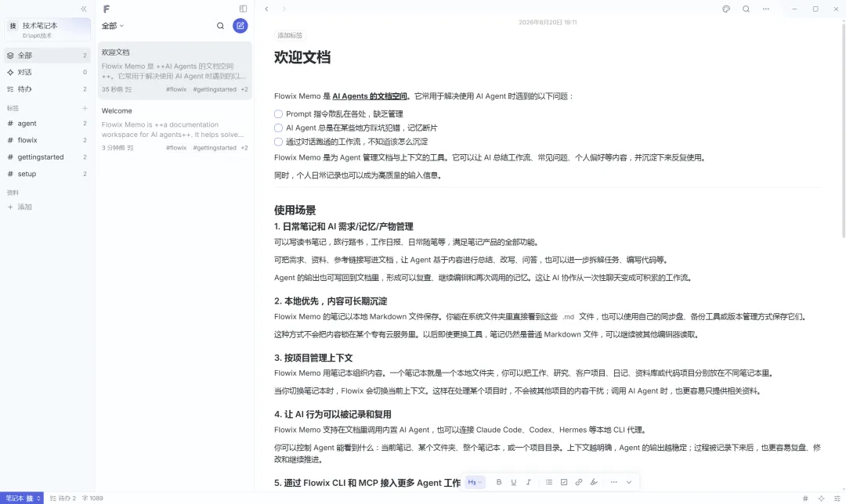Collapse the left sidebar with double-chevron icon
The width and height of the screenshot is (846, 504).
pyautogui.click(x=84, y=9)
